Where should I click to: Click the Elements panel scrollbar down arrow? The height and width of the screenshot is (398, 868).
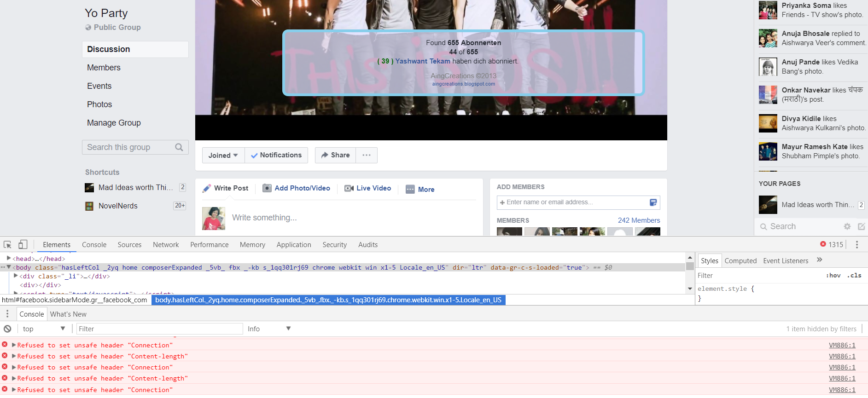pyautogui.click(x=690, y=289)
